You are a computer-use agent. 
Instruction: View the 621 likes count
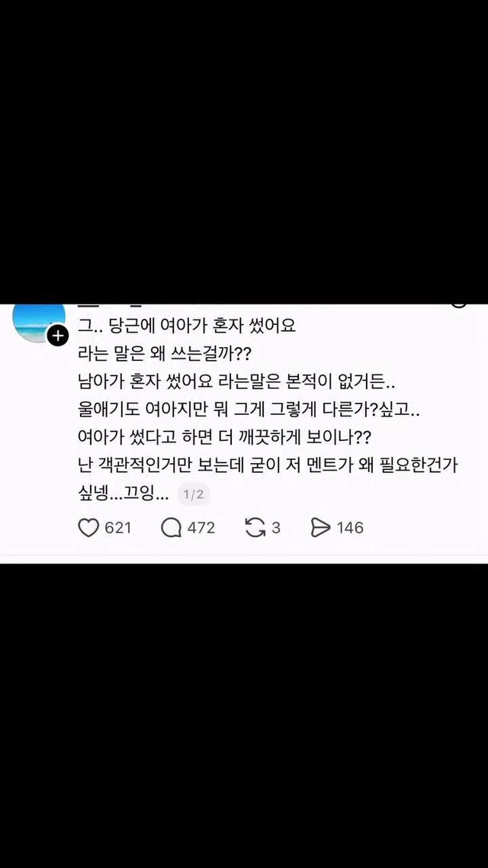point(118,528)
